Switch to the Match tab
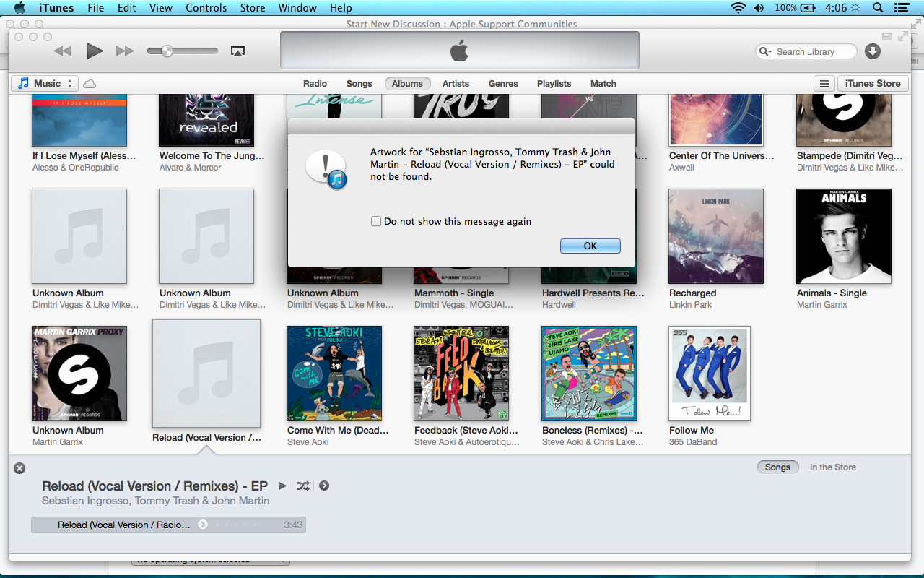The image size is (924, 578). click(x=603, y=84)
